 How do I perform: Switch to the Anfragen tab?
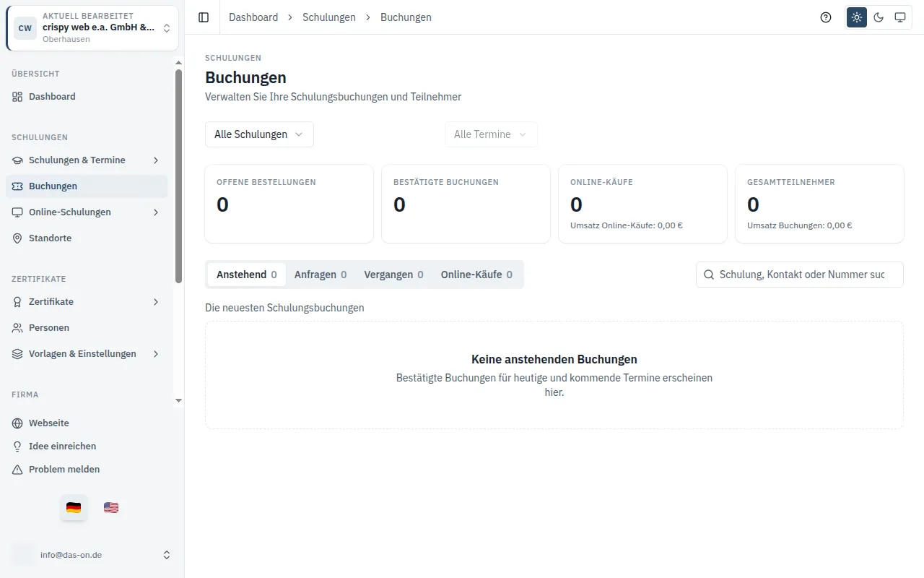[x=321, y=275]
